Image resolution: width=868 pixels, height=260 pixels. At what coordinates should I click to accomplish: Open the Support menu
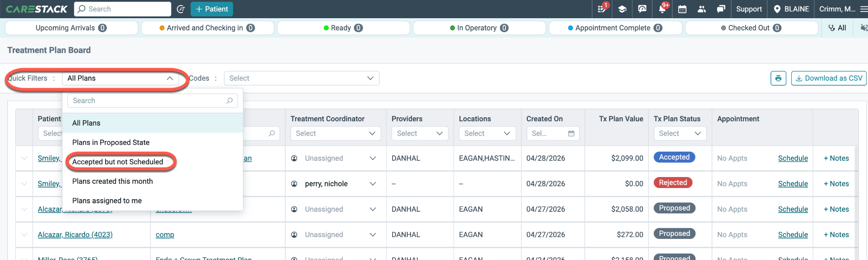pos(749,9)
